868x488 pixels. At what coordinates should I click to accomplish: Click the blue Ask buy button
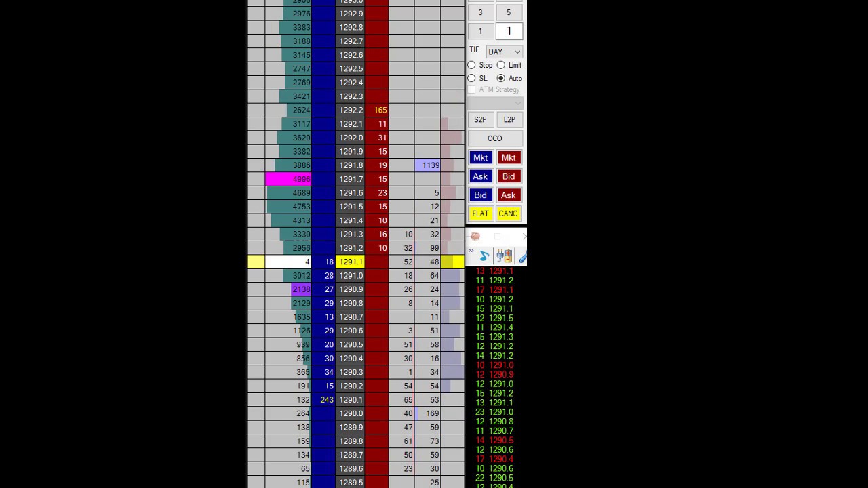click(x=480, y=176)
